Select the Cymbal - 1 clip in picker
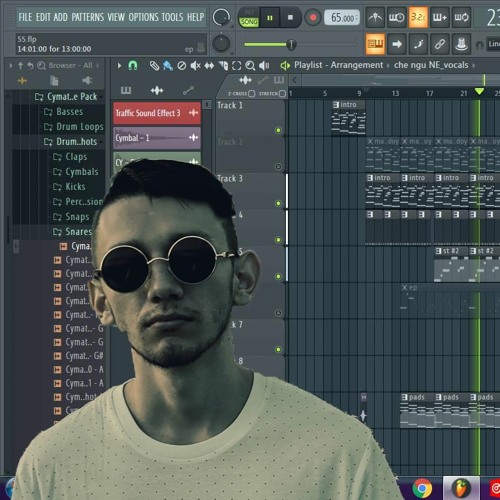This screenshot has width=500, height=500. [x=157, y=137]
